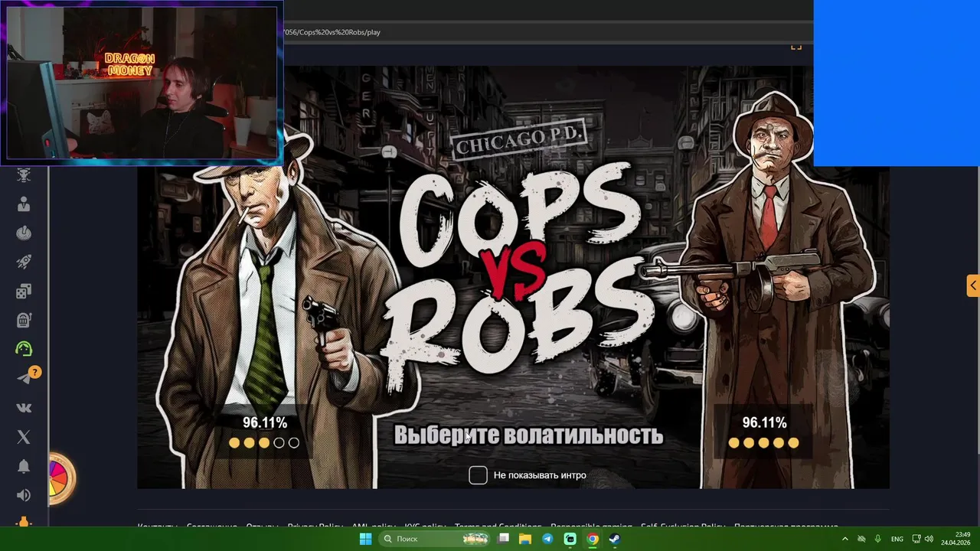This screenshot has width=980, height=551.
Task: Click the browser address bar URL
Action: pyautogui.click(x=332, y=32)
